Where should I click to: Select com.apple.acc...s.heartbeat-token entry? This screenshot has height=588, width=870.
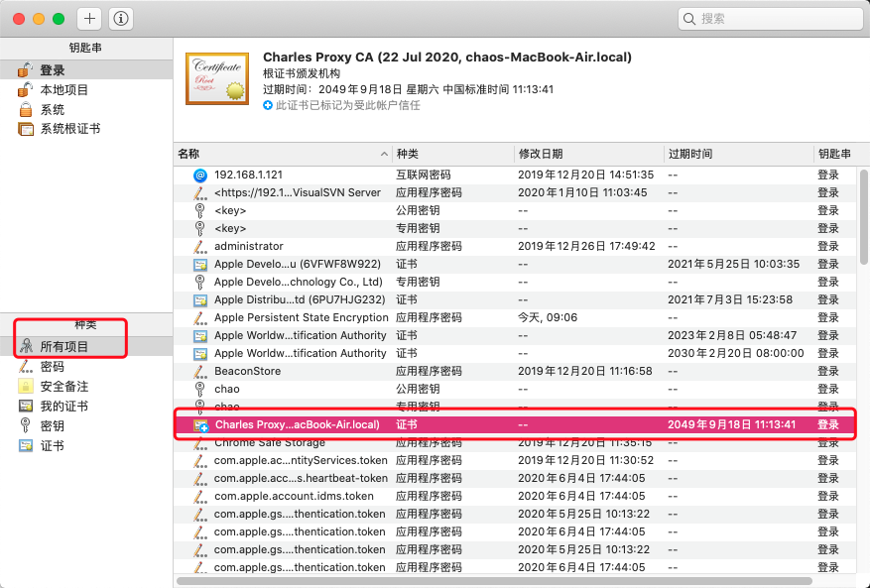(x=516, y=478)
